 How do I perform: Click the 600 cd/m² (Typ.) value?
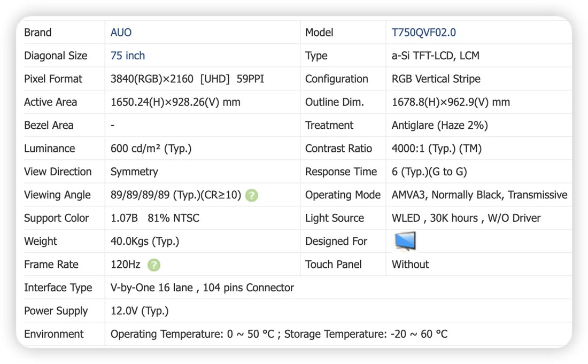pyautogui.click(x=151, y=149)
